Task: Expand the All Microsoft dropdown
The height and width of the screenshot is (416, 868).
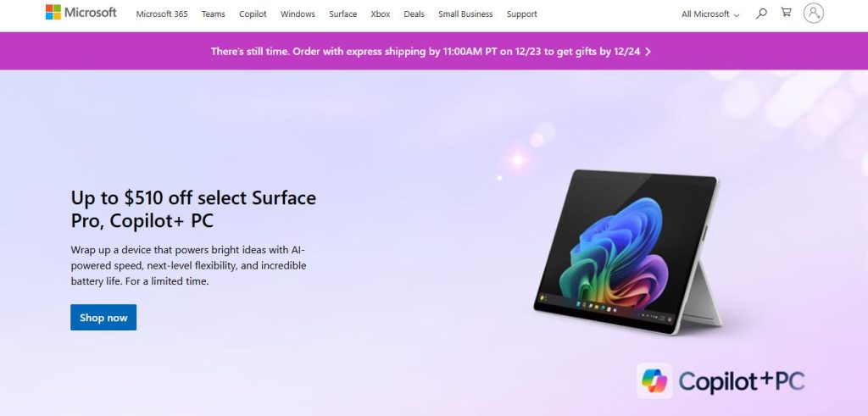Action: pos(710,14)
